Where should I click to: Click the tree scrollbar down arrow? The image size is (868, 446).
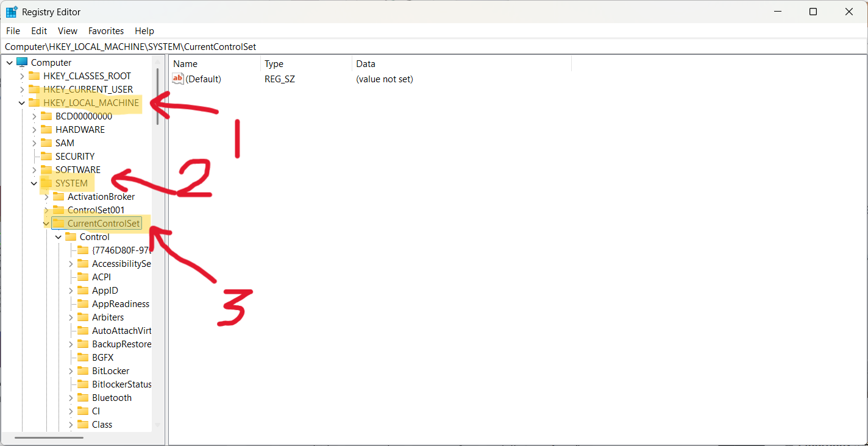pos(157,425)
